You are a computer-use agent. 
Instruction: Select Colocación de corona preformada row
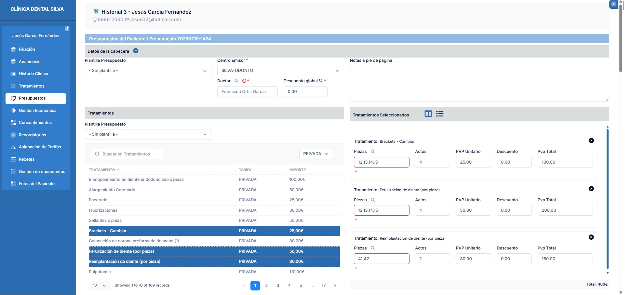pos(214,241)
